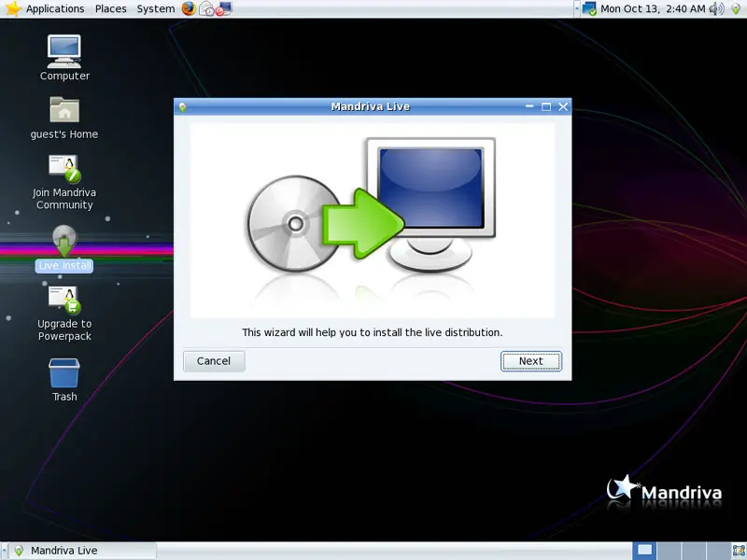Click the wizard text about installing live distribution

(372, 332)
